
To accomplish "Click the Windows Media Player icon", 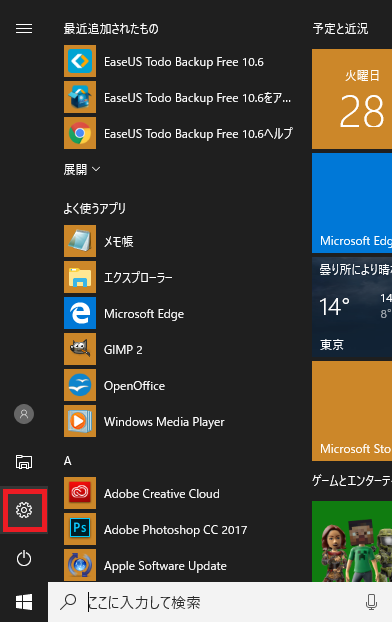I will click(x=80, y=421).
